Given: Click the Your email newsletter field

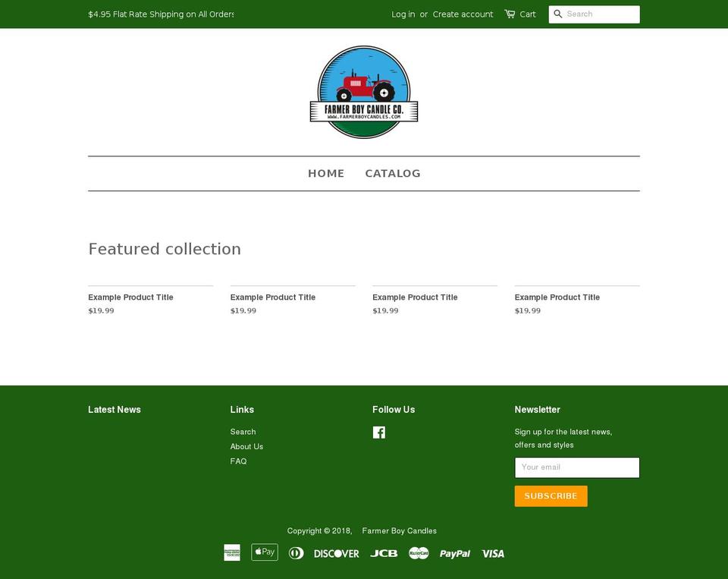Looking at the screenshot, I should click(x=577, y=467).
